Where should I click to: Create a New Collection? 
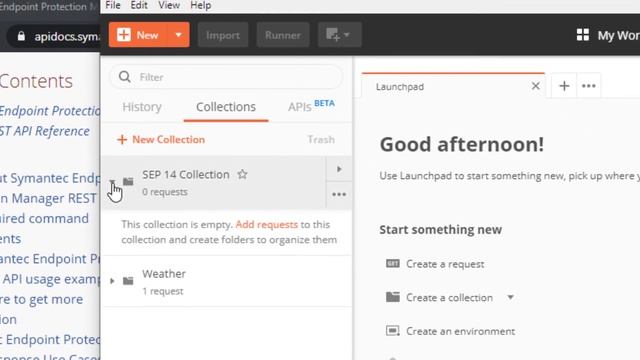[161, 140]
